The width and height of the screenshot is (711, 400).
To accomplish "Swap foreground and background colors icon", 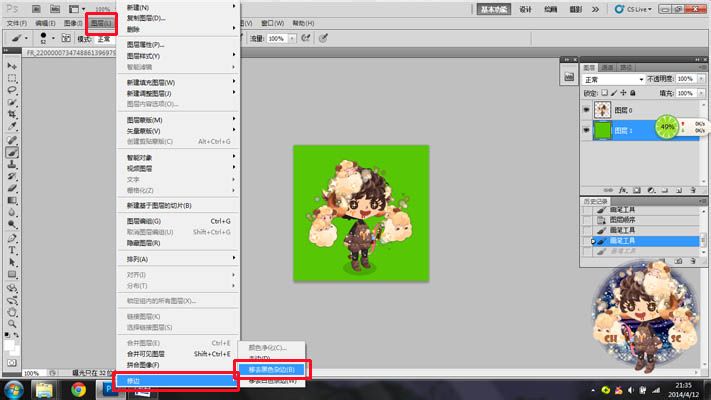I will (16, 335).
